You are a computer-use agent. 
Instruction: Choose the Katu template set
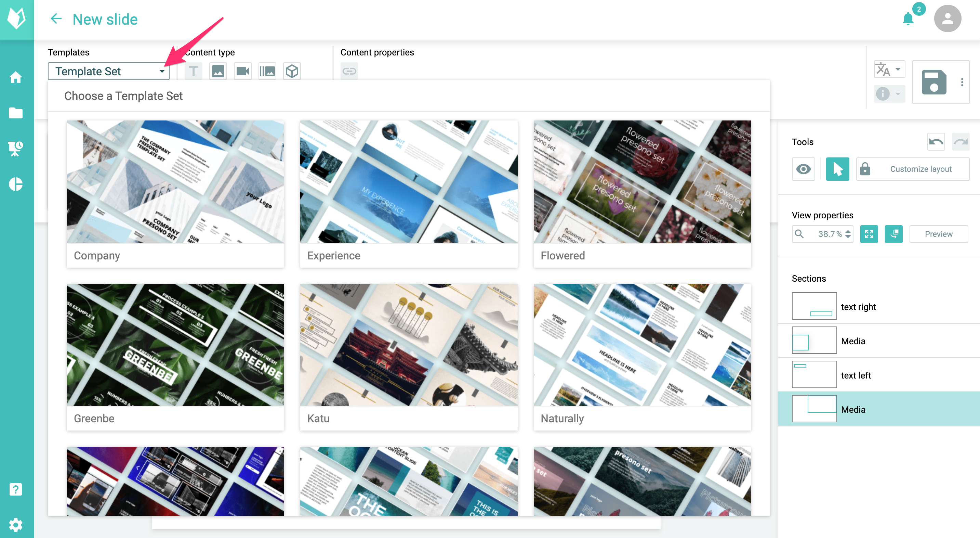pos(409,357)
